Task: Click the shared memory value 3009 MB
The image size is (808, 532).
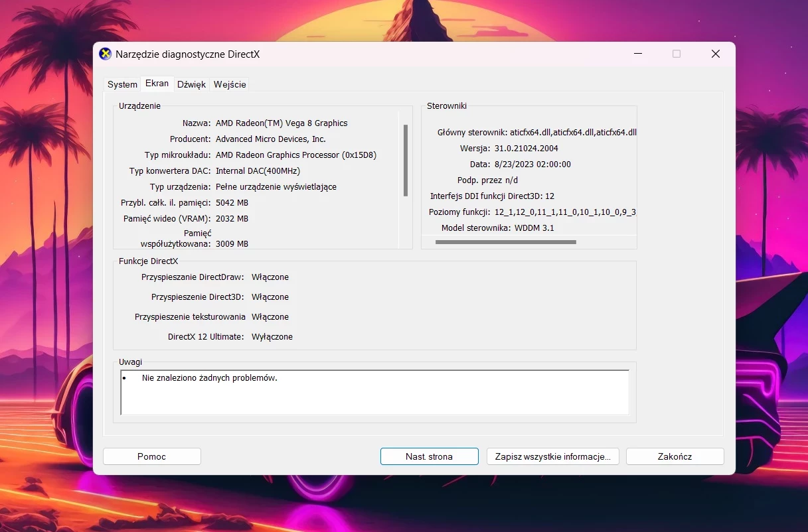Action: point(232,244)
